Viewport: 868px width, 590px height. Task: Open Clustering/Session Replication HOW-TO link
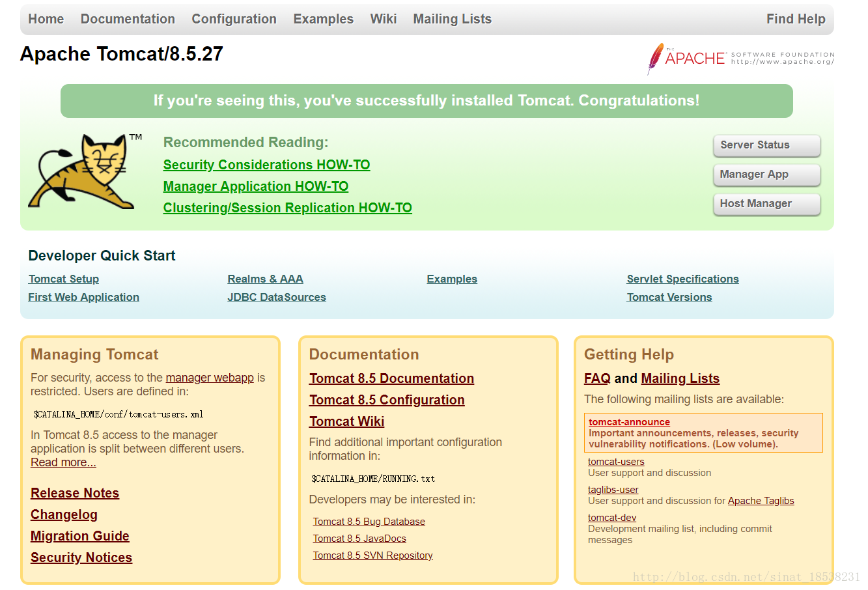(x=287, y=208)
